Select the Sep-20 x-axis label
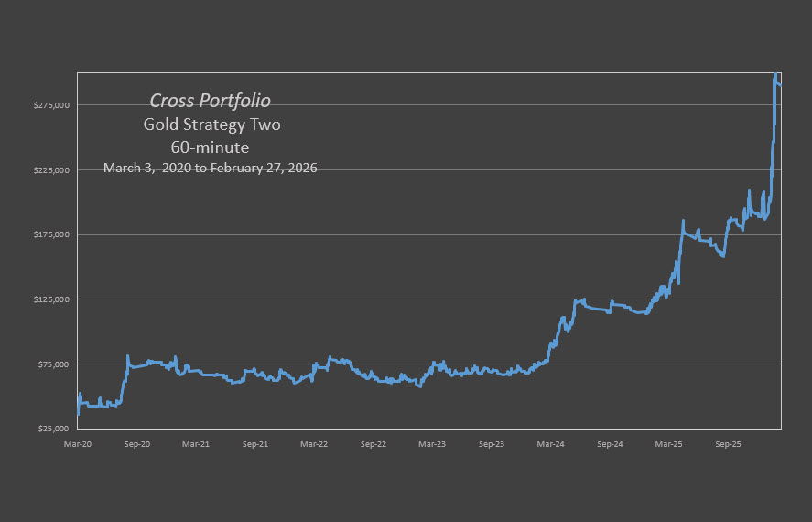Screen dimensions: 812x522 [137, 444]
